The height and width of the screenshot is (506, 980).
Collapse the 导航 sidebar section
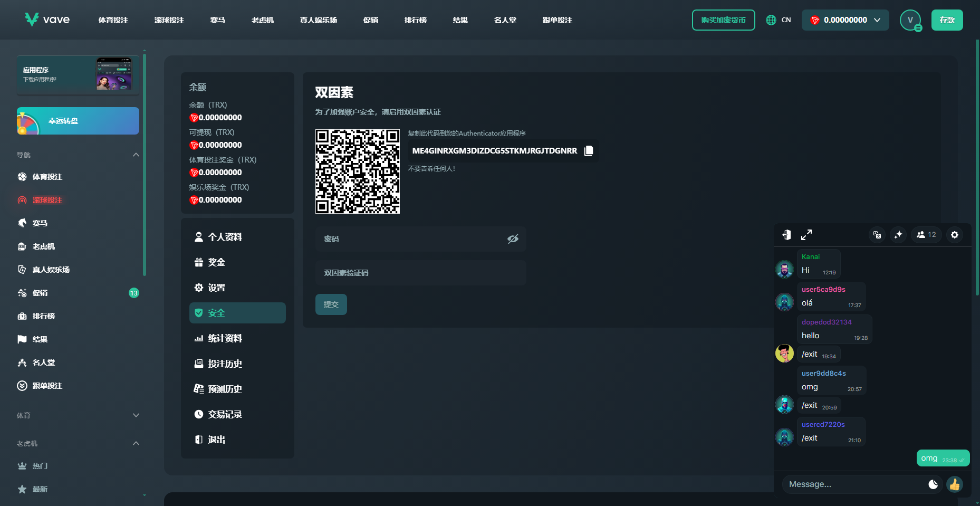click(x=136, y=155)
